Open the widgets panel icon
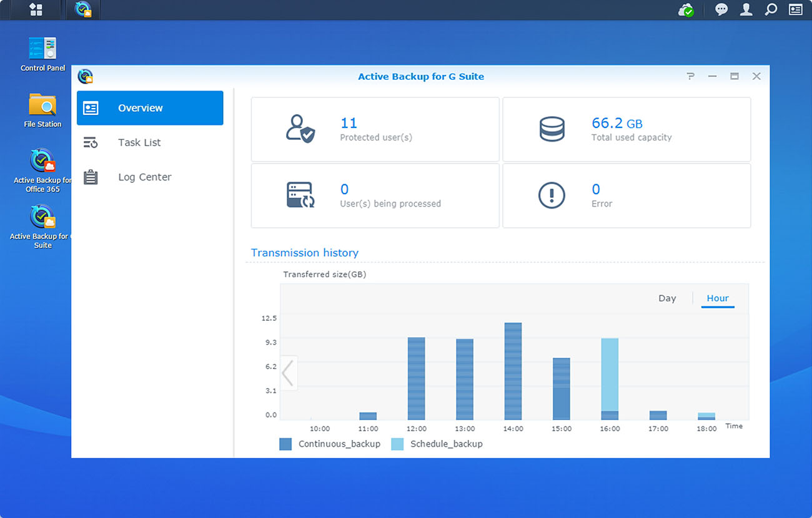Image resolution: width=812 pixels, height=518 pixels. [x=795, y=10]
